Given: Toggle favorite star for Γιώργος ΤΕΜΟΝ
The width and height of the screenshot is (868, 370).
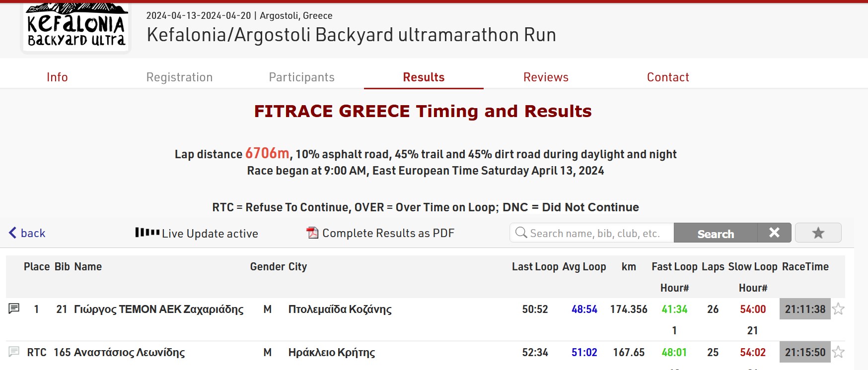Looking at the screenshot, I should [838, 309].
